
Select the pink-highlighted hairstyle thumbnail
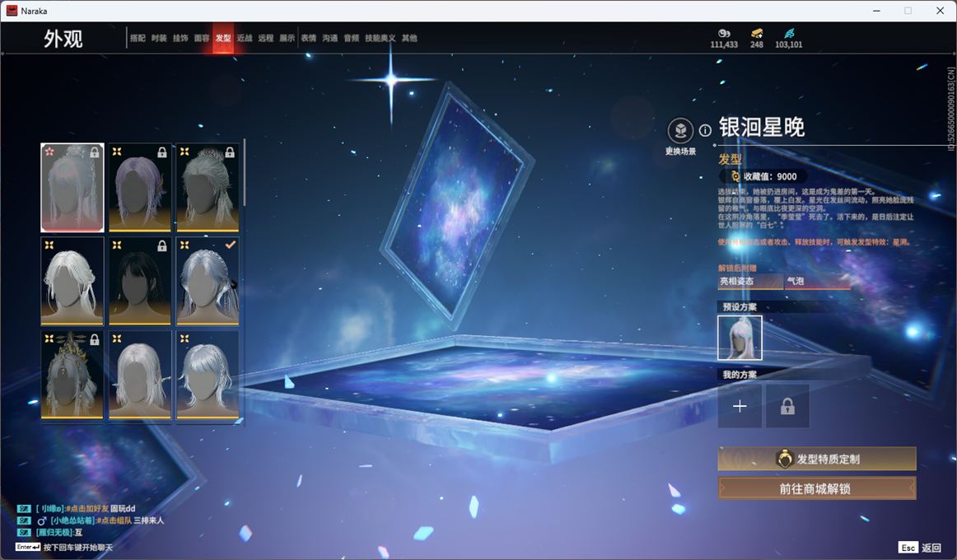(x=72, y=187)
